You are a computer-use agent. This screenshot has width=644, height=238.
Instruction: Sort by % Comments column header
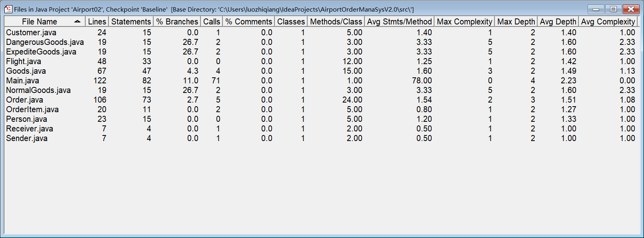[248, 22]
